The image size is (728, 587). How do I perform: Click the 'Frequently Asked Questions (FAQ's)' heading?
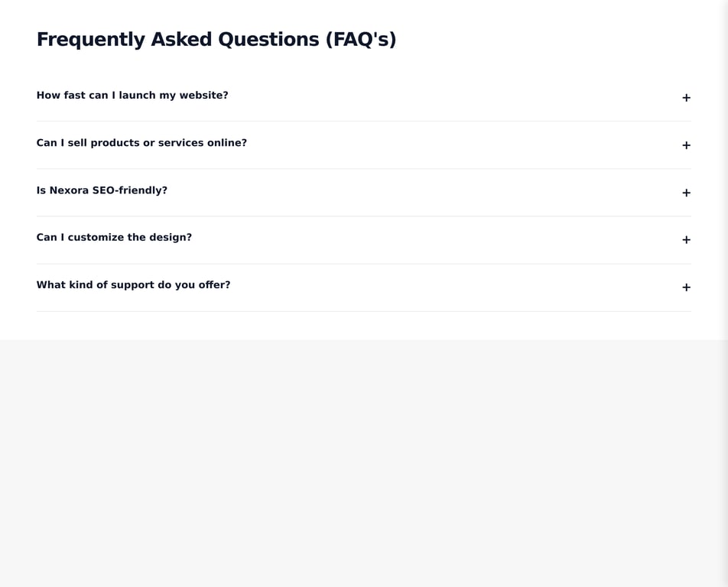[x=216, y=38]
